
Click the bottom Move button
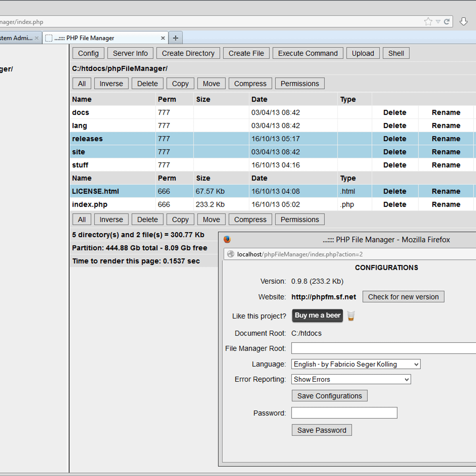(x=211, y=219)
